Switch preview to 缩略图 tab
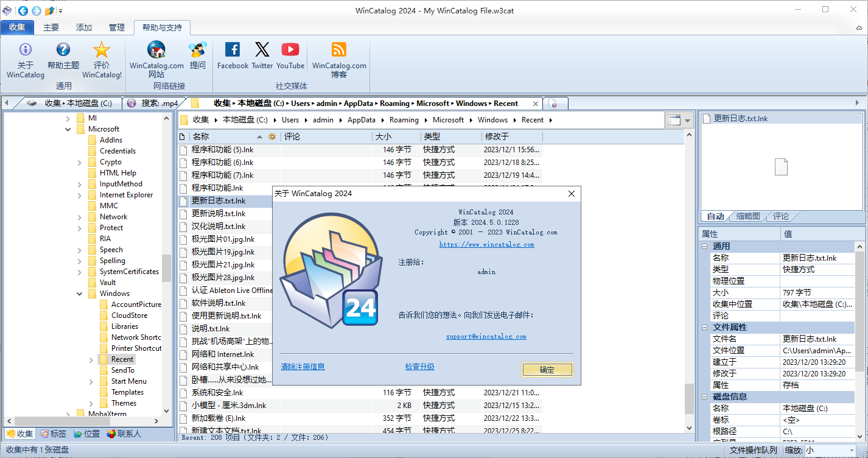This screenshot has height=458, width=868. [748, 216]
